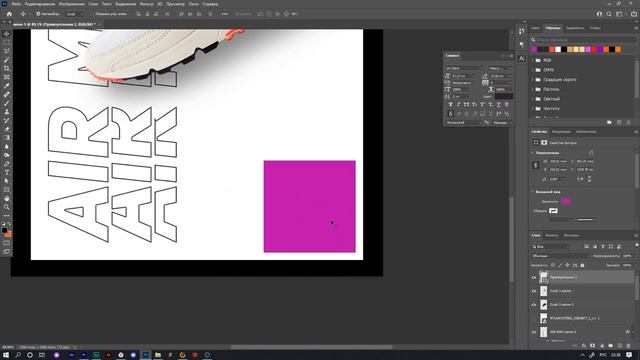
Task: Expand the Пастель swatch folder
Action: click(x=533, y=89)
